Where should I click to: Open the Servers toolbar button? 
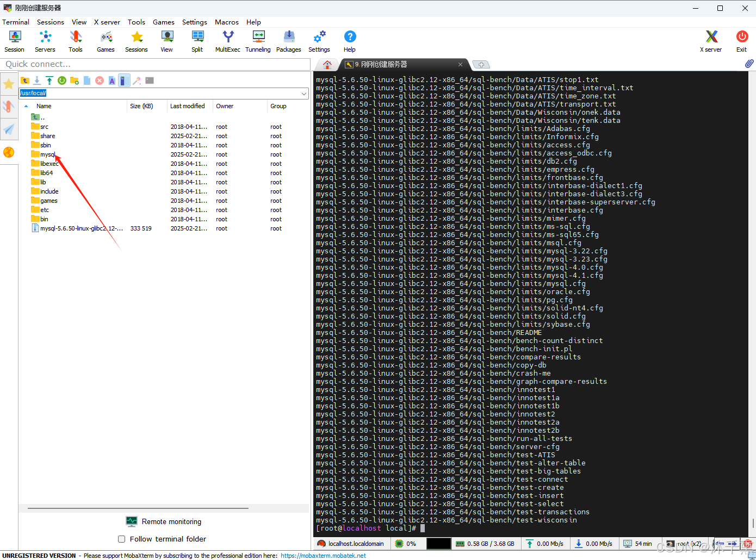click(45, 41)
